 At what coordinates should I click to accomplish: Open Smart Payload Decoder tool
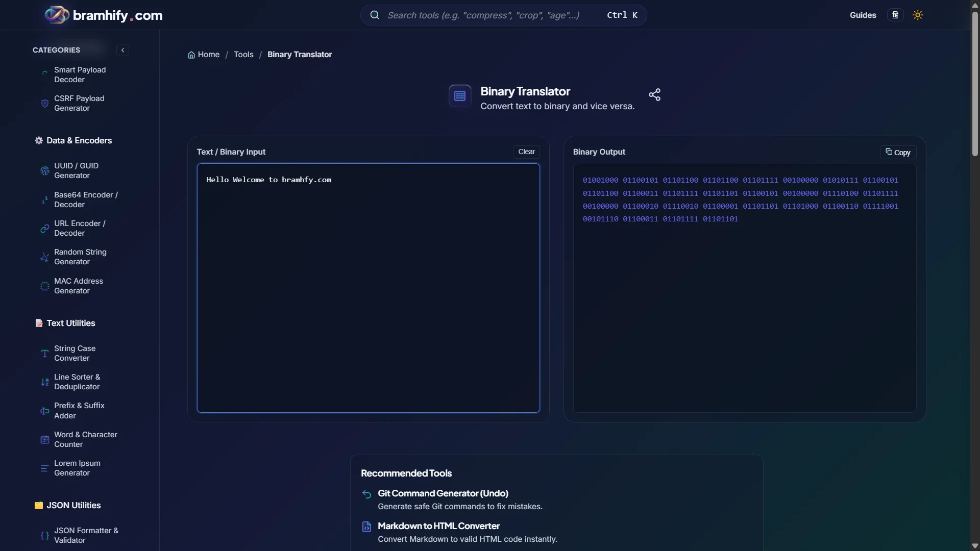(80, 74)
